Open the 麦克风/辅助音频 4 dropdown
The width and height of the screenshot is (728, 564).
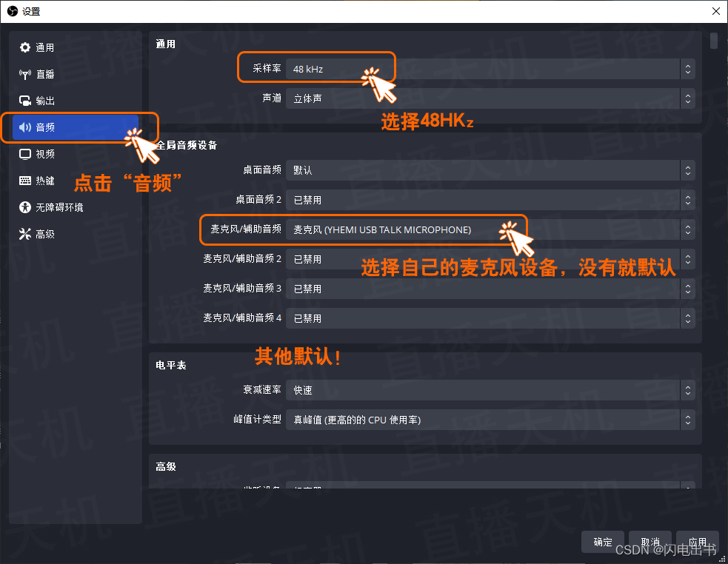click(490, 318)
